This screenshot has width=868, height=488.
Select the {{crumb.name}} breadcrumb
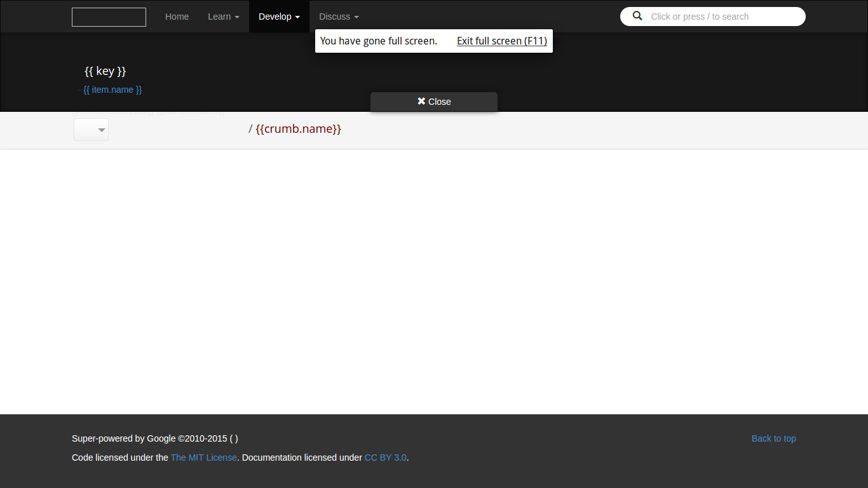point(298,129)
